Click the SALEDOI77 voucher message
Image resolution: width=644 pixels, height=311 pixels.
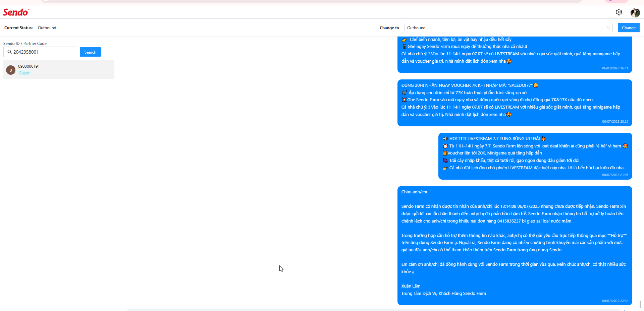click(515, 103)
